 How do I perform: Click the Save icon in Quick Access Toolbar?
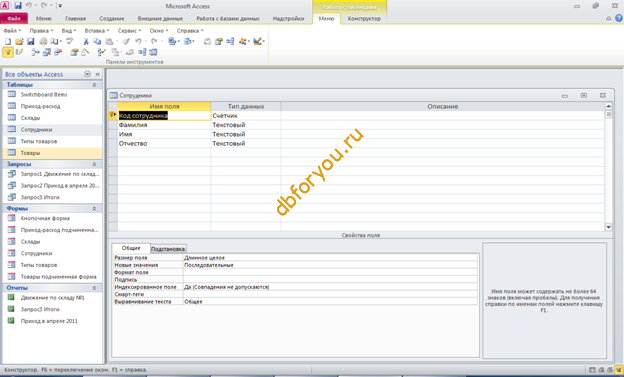click(x=18, y=6)
